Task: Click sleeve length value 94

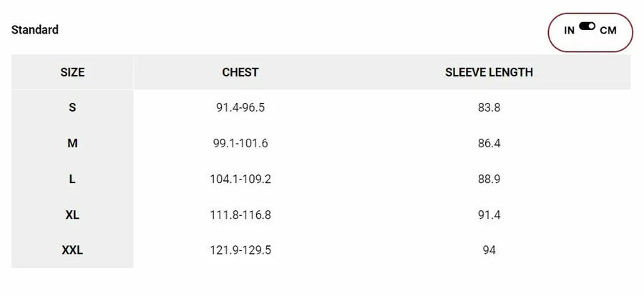Action: [489, 250]
